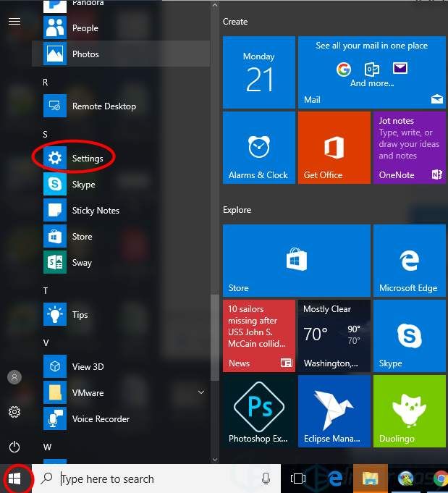Open the Duolingo tile
The width and height of the screenshot is (448, 493).
410,412
